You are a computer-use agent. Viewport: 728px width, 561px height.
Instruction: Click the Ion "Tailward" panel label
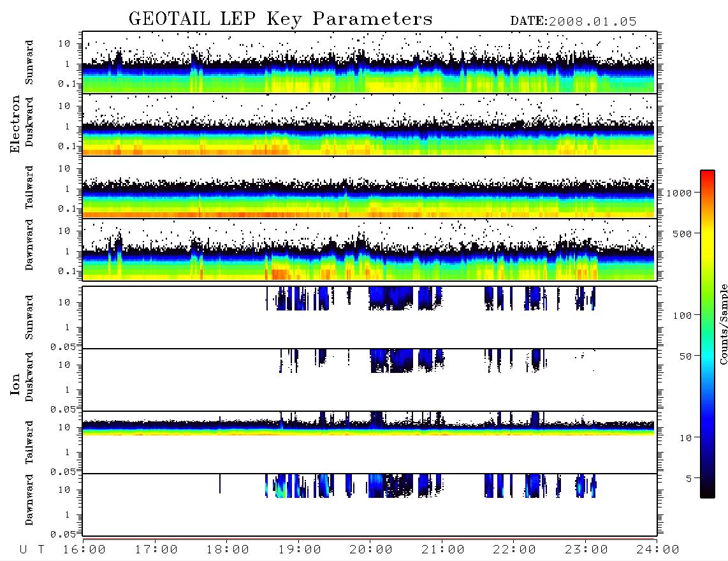click(29, 442)
